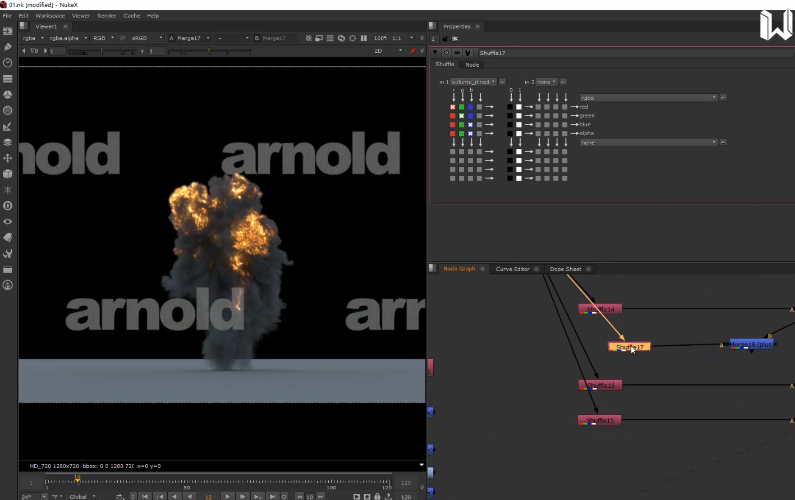Toggle green-to-green channel box in Shuffle matrix
The width and height of the screenshot is (795, 500).
462,115
